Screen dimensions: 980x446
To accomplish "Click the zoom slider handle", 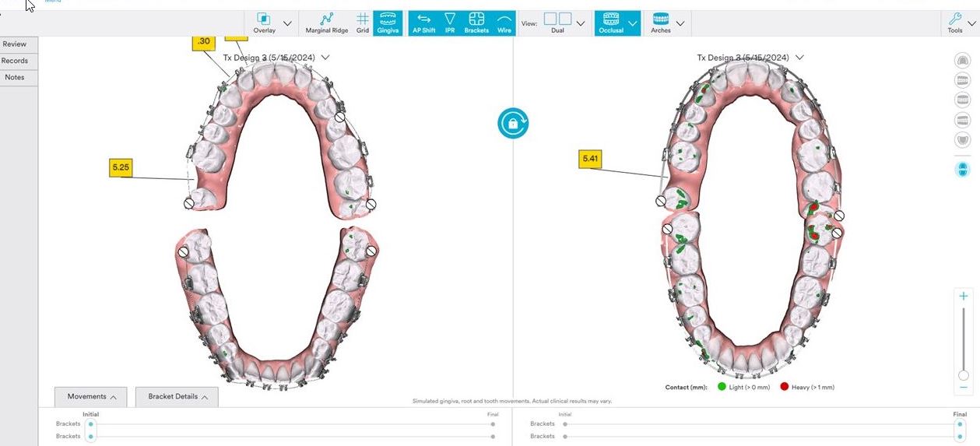I will 964,375.
